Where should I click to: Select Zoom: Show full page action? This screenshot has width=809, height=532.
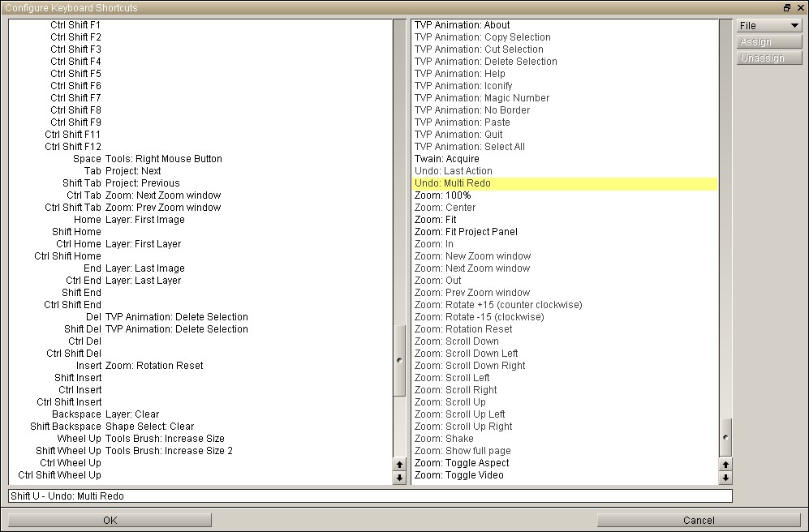point(565,451)
